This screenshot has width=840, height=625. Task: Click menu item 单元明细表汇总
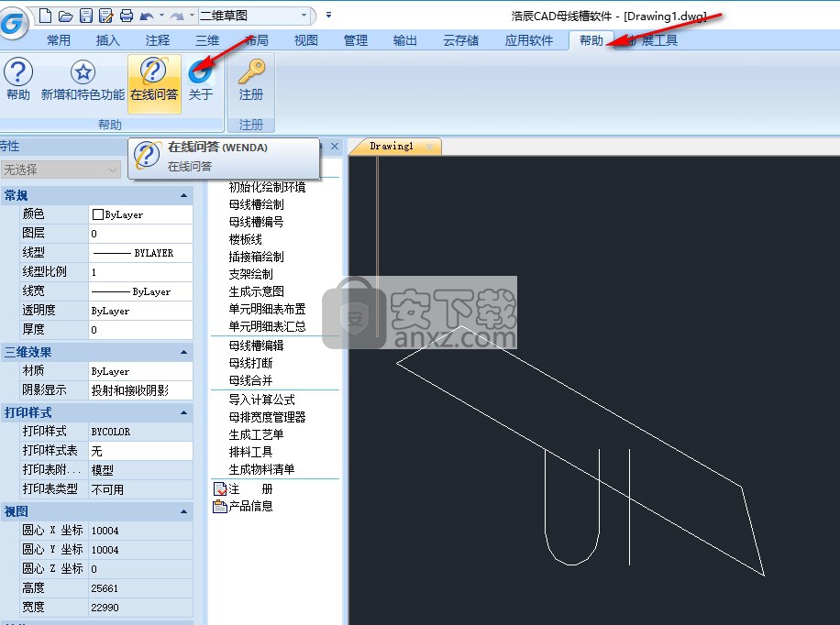[267, 326]
